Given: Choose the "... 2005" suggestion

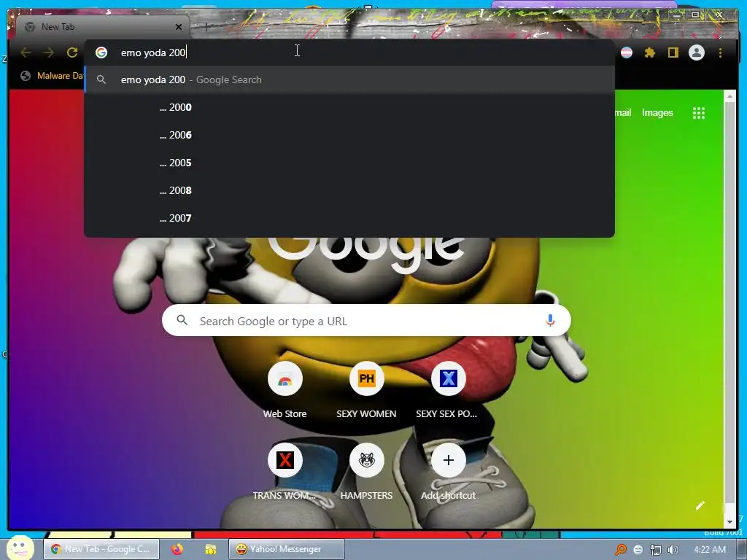Looking at the screenshot, I should coord(349,163).
